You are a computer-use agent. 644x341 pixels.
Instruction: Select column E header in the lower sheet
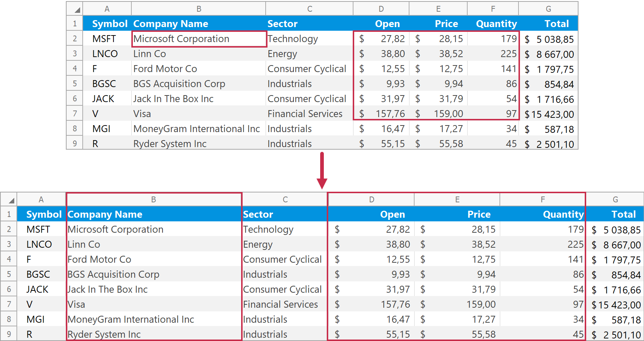coord(457,199)
